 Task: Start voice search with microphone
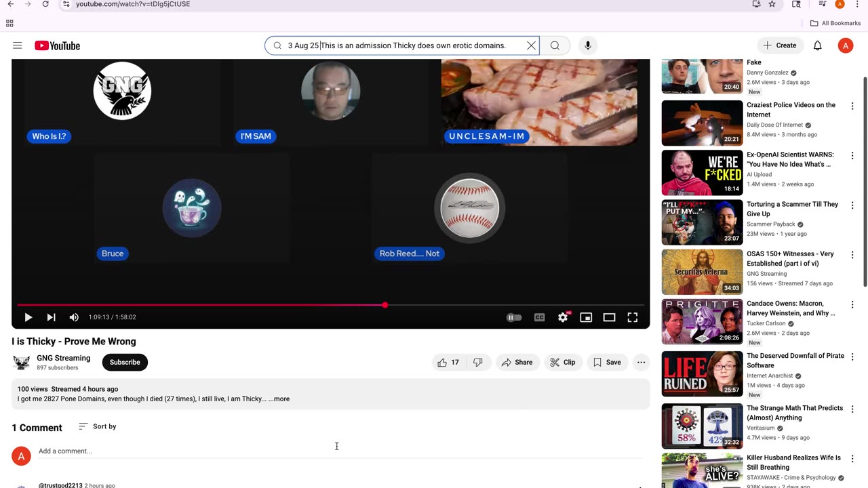point(588,45)
